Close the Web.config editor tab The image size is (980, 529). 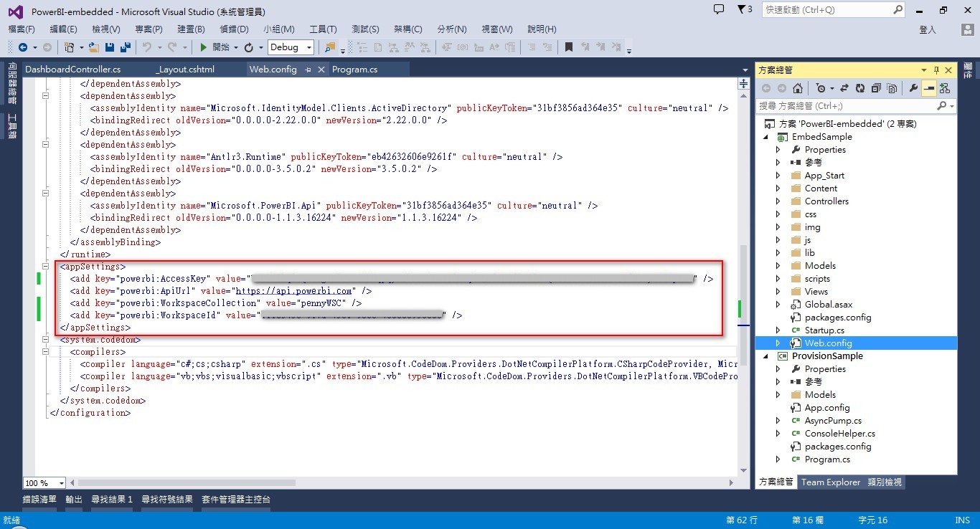320,70
